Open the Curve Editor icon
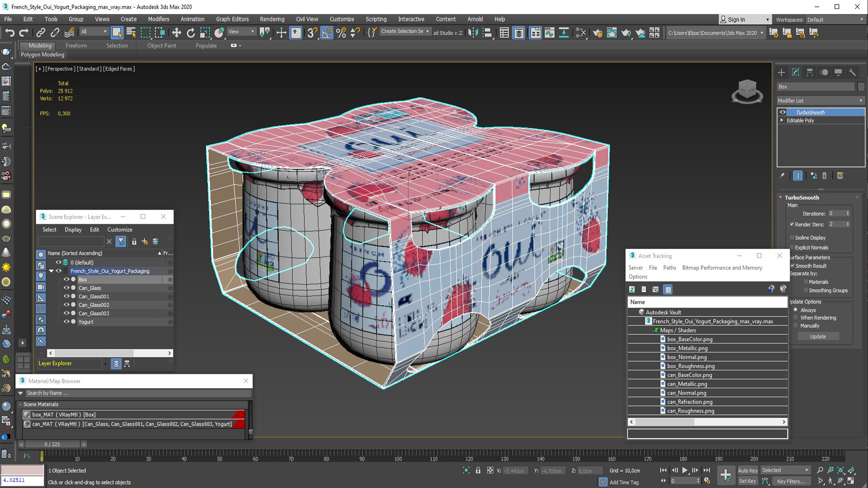Image resolution: width=868 pixels, height=488 pixels. click(550, 33)
